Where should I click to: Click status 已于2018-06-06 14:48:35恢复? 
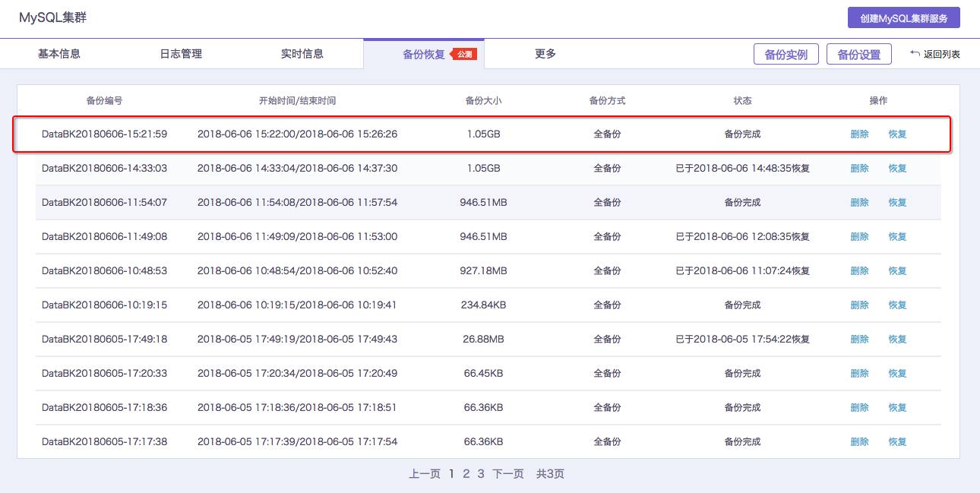pos(742,169)
